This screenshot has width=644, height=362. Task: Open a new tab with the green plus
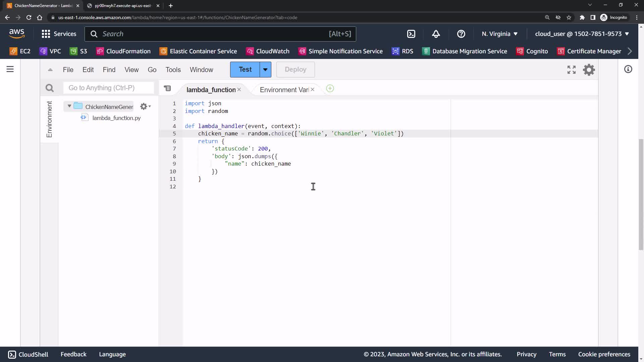pos(330,88)
